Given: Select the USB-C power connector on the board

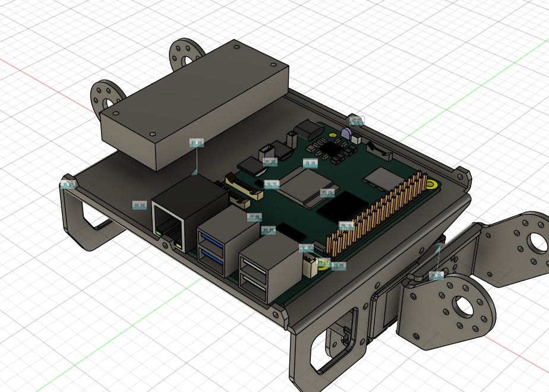Looking at the screenshot, I should (x=308, y=129).
